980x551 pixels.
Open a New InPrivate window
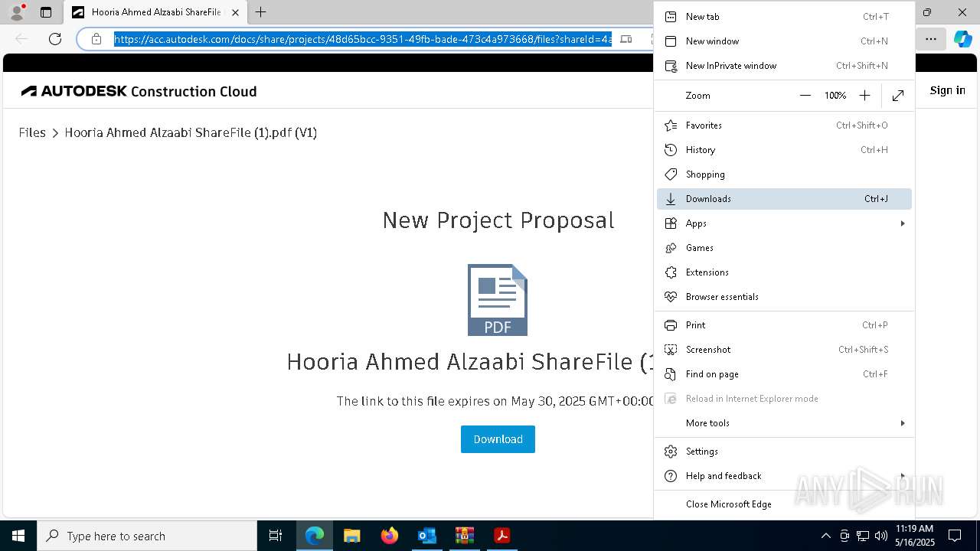[784, 66]
